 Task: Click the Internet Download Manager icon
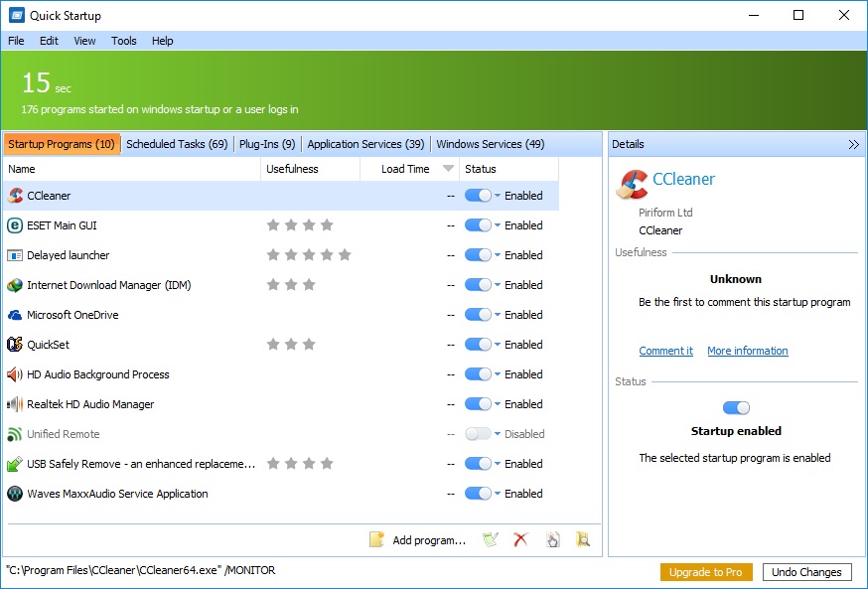coord(15,285)
